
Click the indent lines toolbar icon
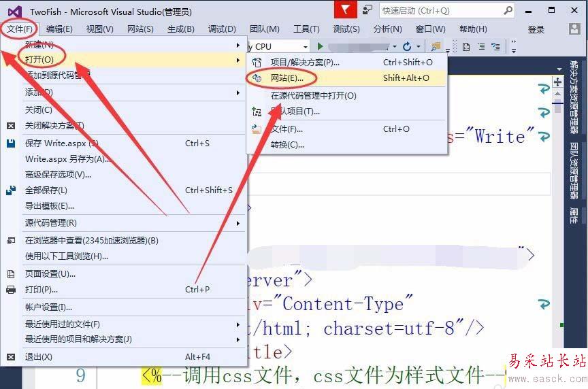[x=481, y=47]
